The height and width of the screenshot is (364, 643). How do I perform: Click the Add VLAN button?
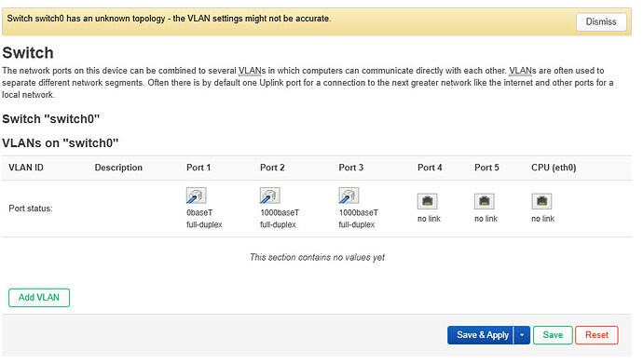(39, 298)
